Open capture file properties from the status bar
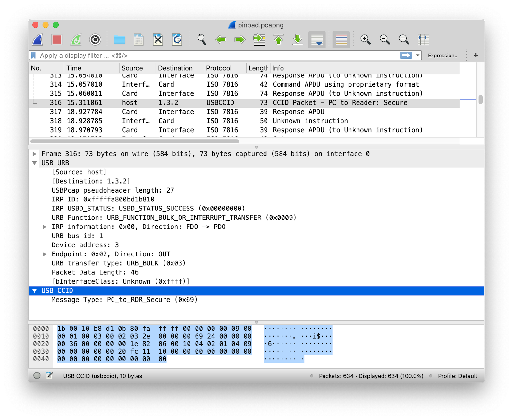The width and height of the screenshot is (513, 420). click(50, 375)
